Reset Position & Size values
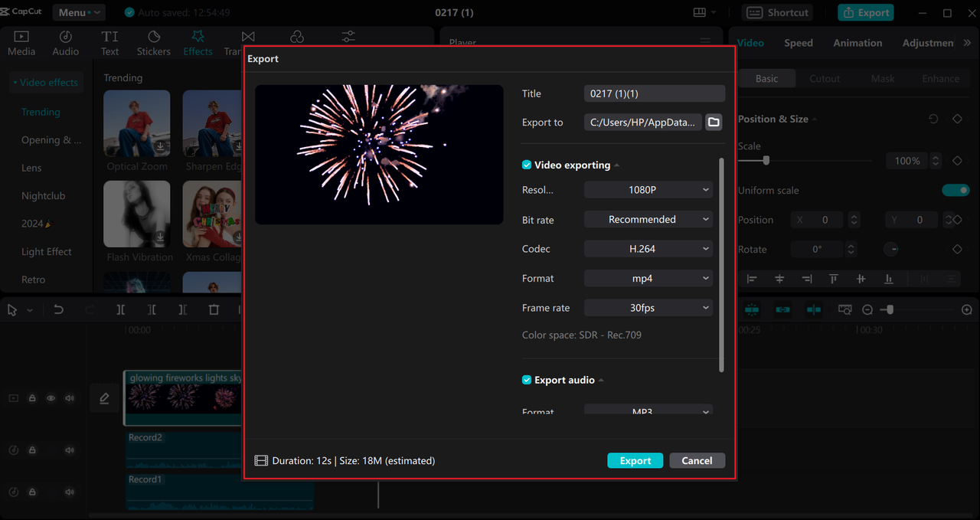The width and height of the screenshot is (980, 520). (933, 119)
